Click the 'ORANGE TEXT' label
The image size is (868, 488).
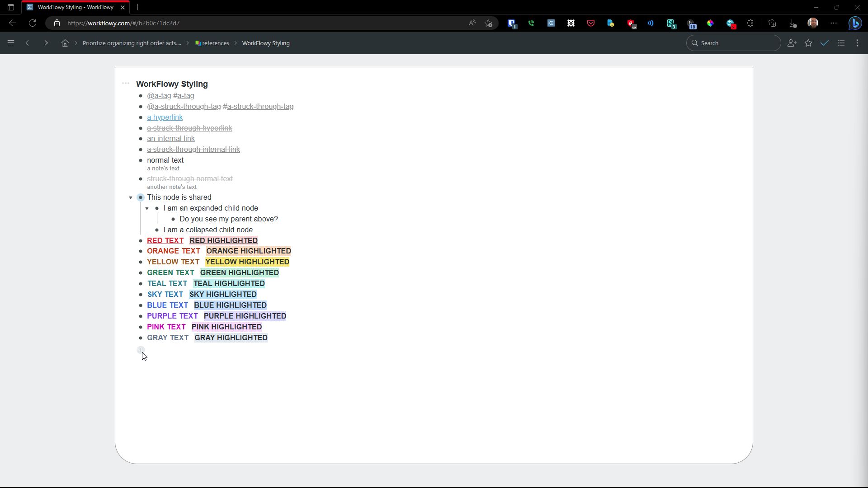[x=174, y=251]
